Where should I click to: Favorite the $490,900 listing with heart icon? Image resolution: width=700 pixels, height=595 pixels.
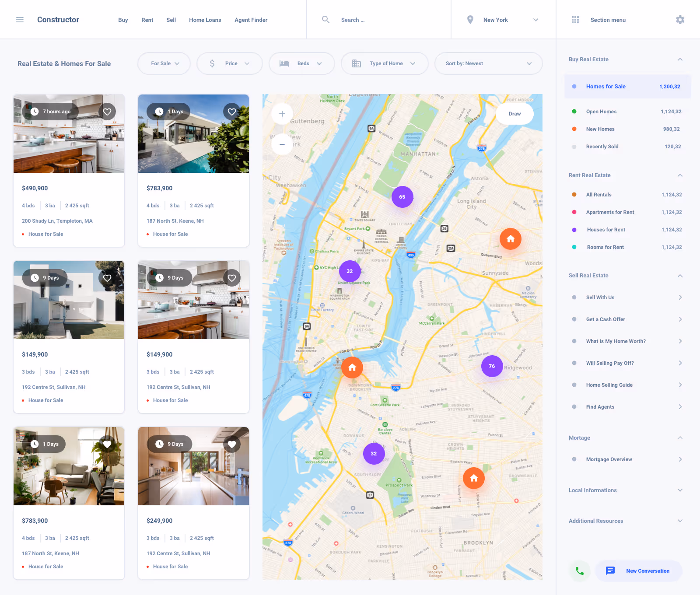tap(107, 112)
